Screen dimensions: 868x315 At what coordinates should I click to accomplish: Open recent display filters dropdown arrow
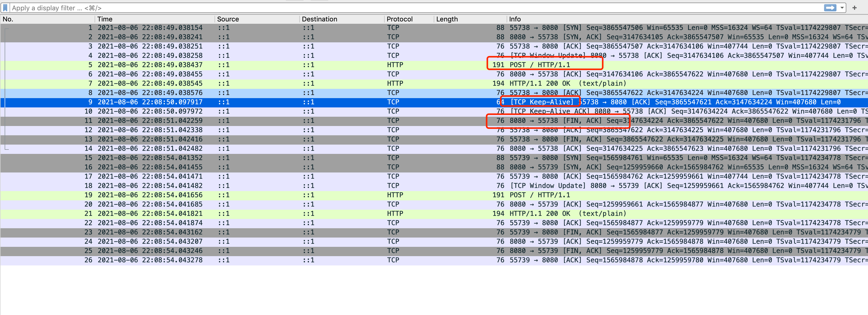(842, 8)
